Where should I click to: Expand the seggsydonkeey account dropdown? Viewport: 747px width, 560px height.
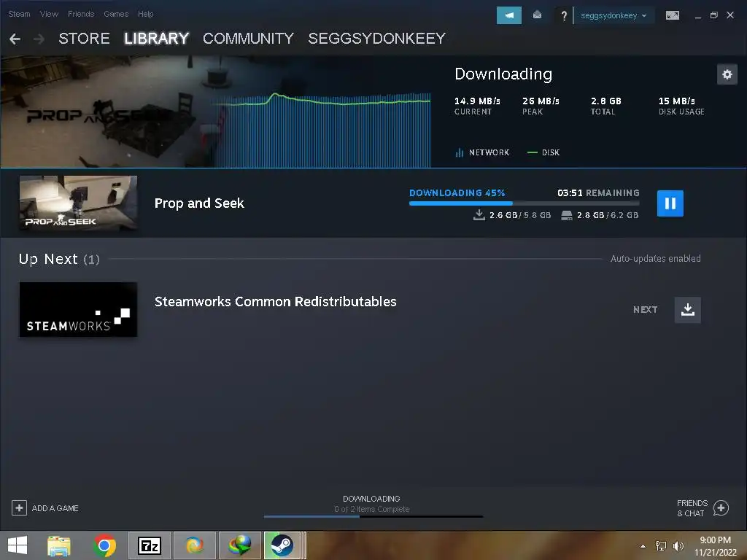tap(614, 15)
